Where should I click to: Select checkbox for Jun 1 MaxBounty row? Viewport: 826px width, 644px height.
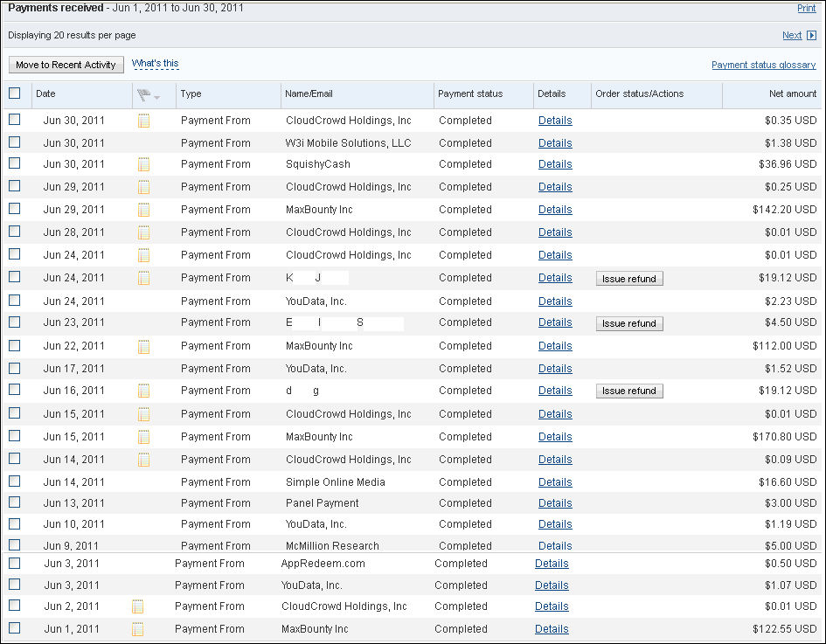point(15,628)
